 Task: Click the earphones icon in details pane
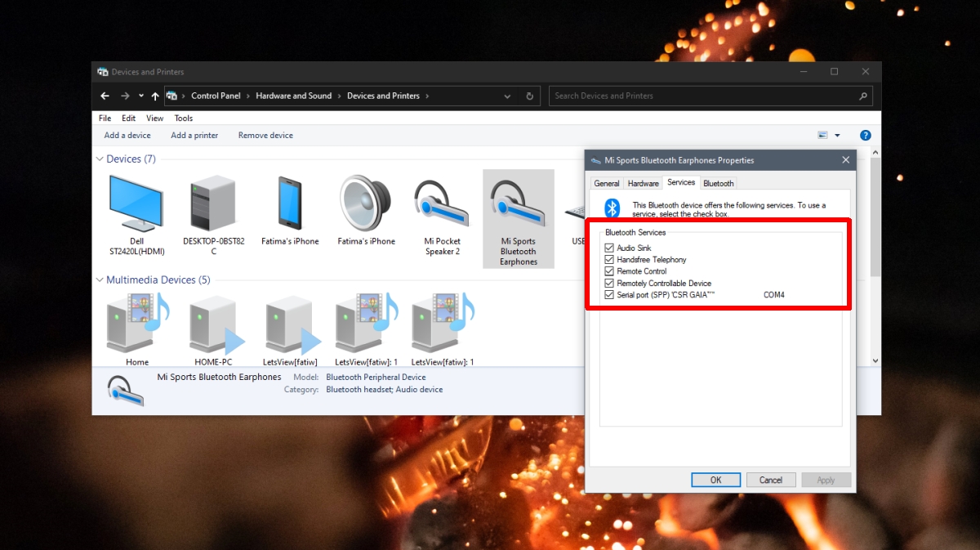[126, 390]
